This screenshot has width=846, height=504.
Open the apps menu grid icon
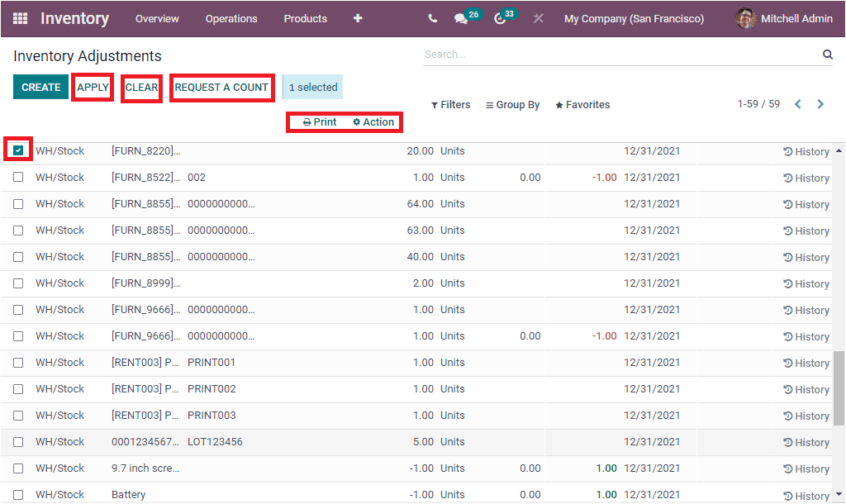pos(19,18)
